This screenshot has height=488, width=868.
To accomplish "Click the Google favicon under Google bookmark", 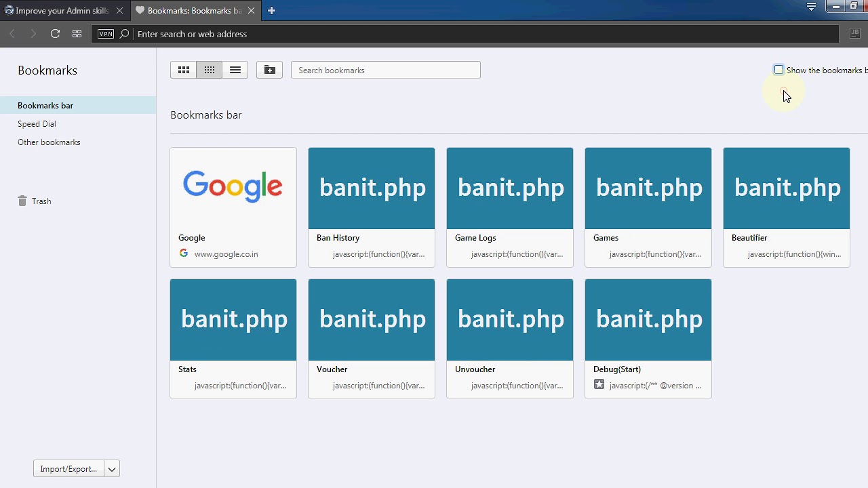I will point(184,253).
